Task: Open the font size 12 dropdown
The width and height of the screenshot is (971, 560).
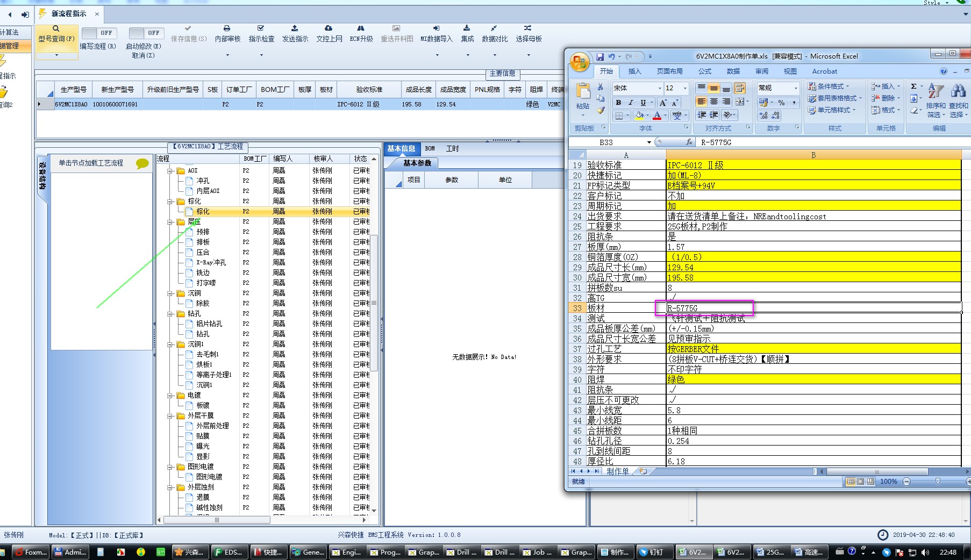Action: pos(685,88)
